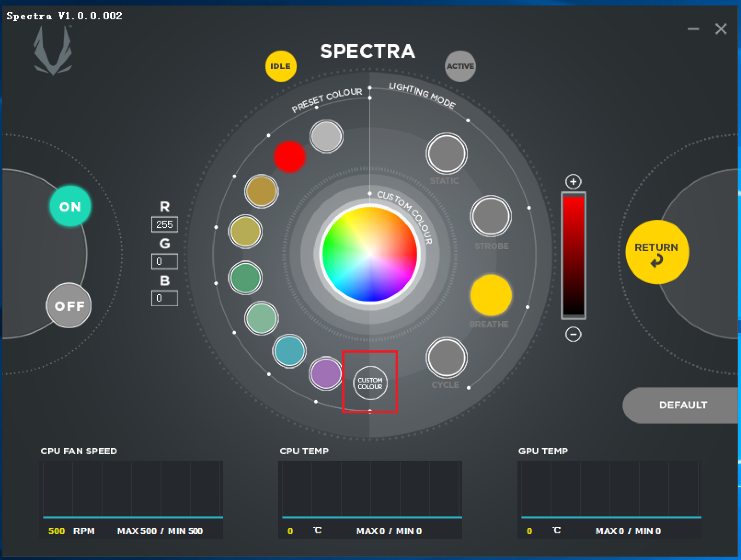Switch lighting ON
This screenshot has width=741, height=560.
70,206
